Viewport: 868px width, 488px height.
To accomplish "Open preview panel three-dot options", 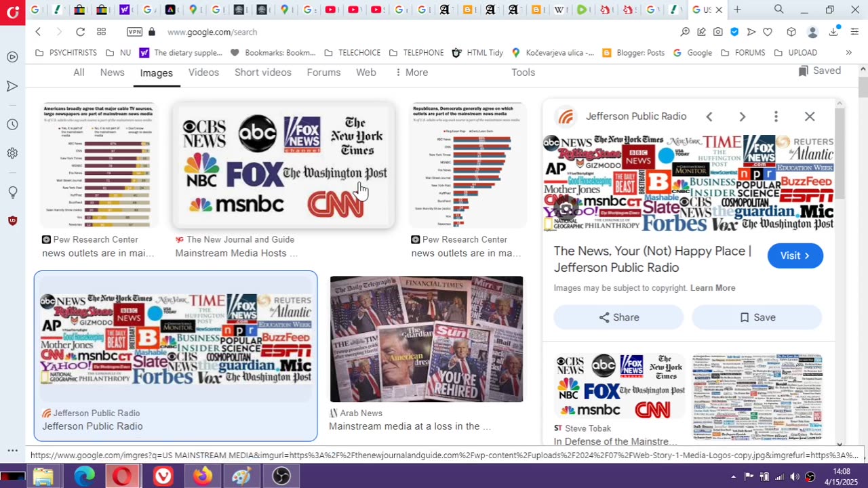I will tap(776, 117).
